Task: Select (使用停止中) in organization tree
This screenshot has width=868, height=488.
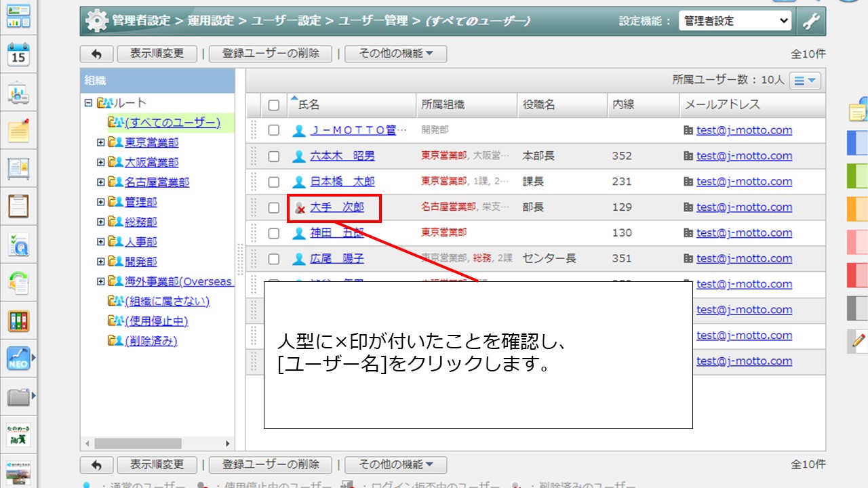Action: coord(156,321)
